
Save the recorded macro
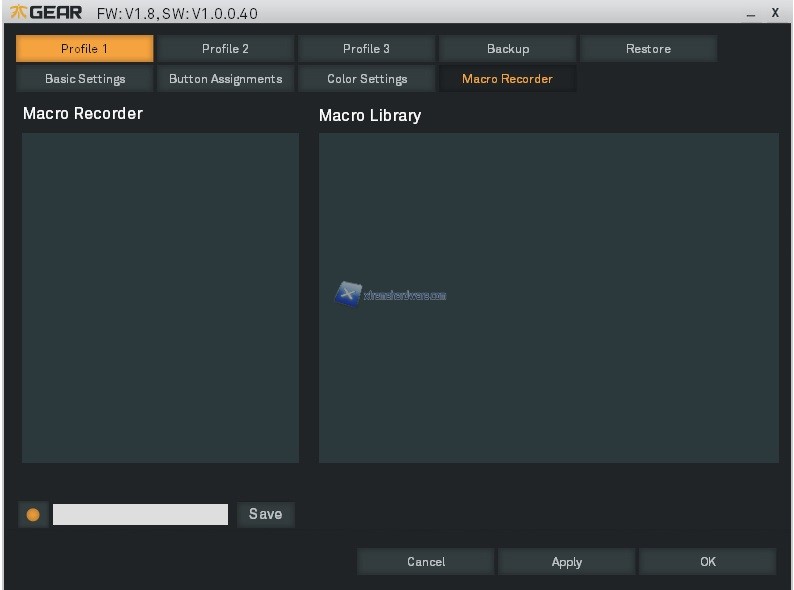(265, 514)
